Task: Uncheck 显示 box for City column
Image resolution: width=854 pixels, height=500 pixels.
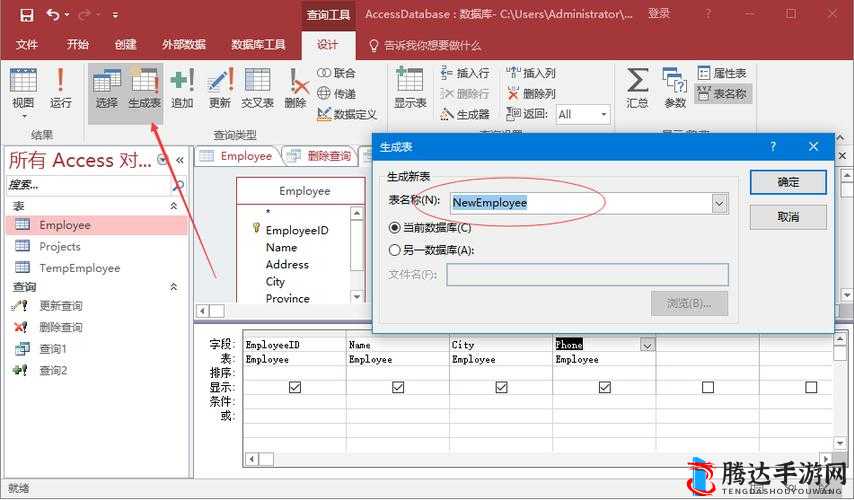Action: tap(502, 387)
